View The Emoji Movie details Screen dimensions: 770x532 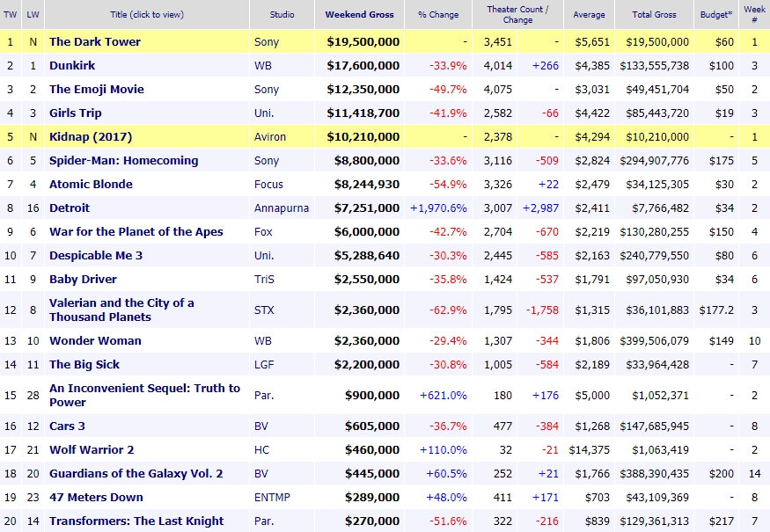click(97, 90)
